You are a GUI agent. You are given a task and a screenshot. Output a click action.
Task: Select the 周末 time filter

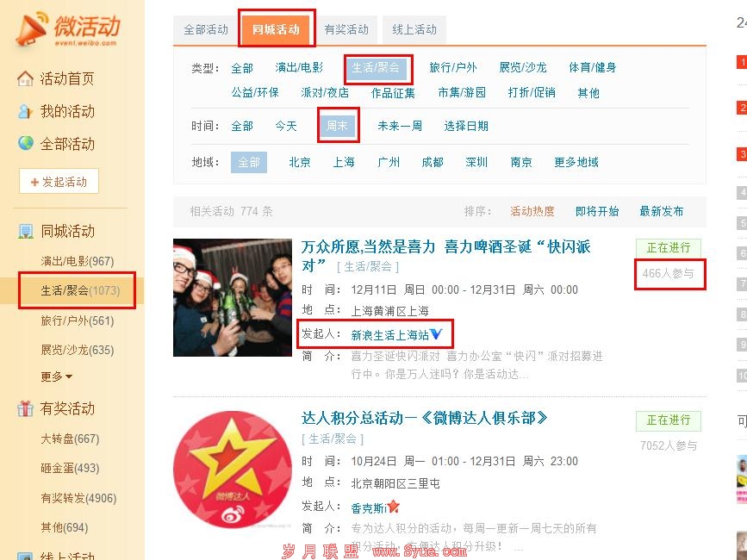click(337, 126)
